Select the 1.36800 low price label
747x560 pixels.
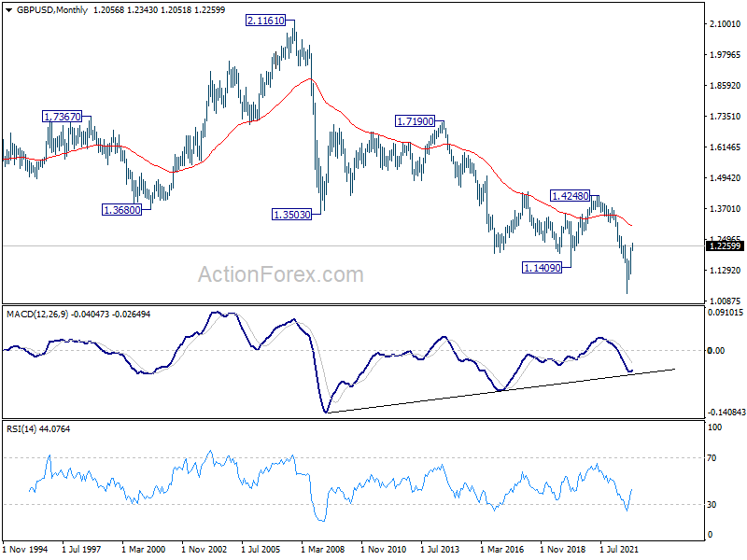(x=122, y=210)
